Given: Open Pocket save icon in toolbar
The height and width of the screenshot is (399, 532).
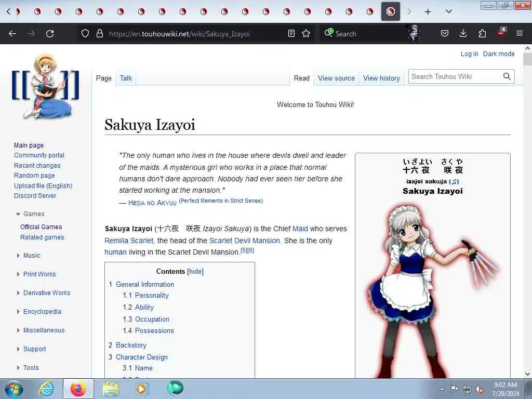Looking at the screenshot, I should pyautogui.click(x=445, y=33).
